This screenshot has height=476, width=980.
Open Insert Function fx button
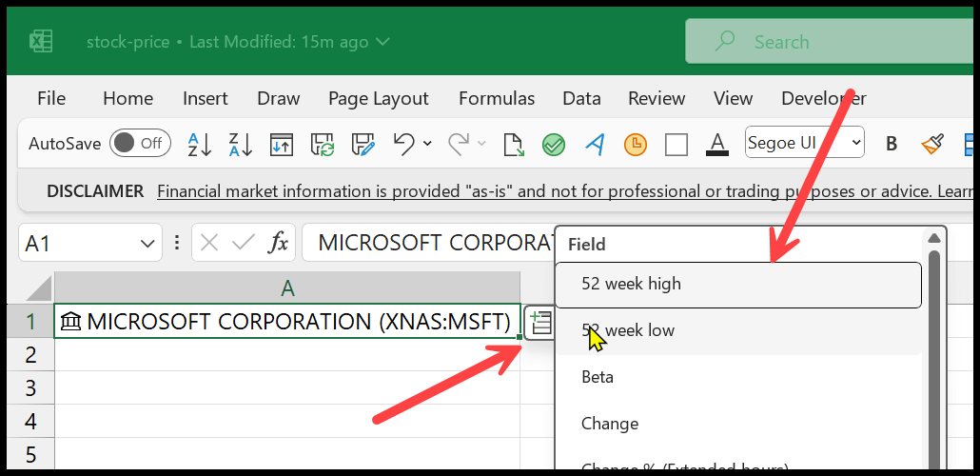tap(278, 243)
